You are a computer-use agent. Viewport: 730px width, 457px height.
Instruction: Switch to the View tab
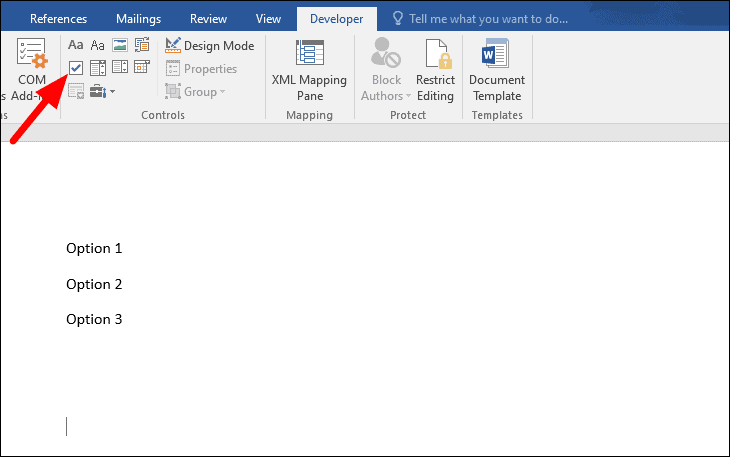pos(268,19)
